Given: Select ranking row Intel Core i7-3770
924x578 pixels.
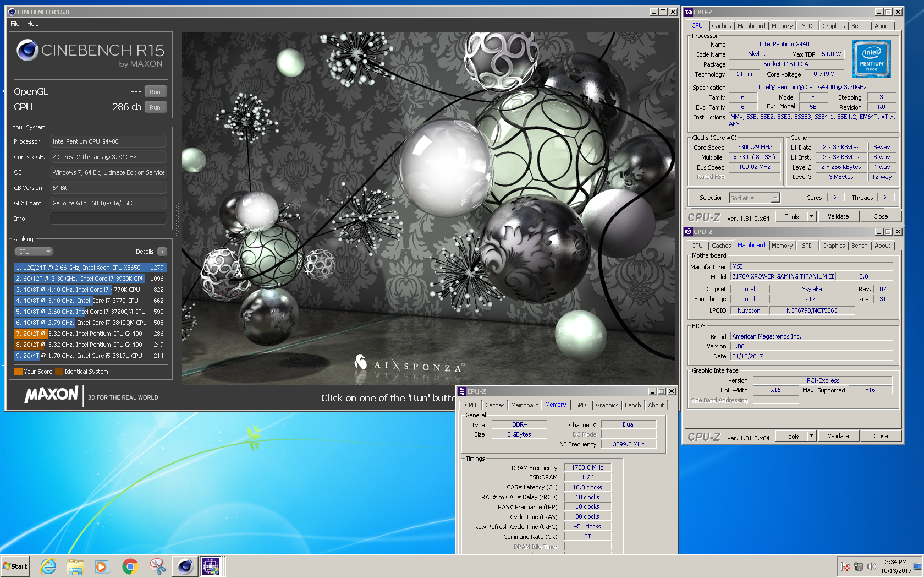Looking at the screenshot, I should coord(90,301).
